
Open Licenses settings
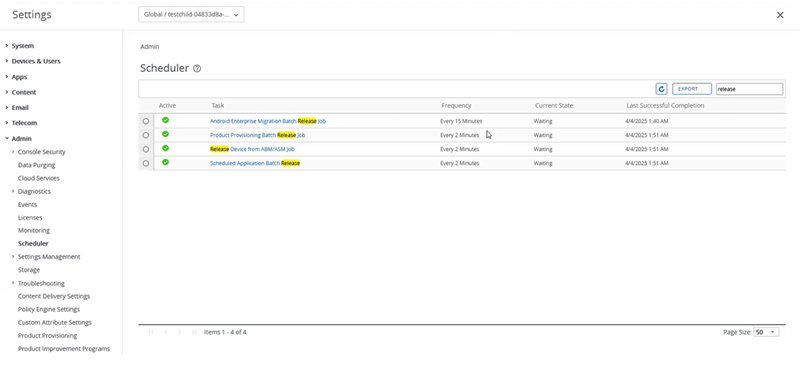coord(30,217)
